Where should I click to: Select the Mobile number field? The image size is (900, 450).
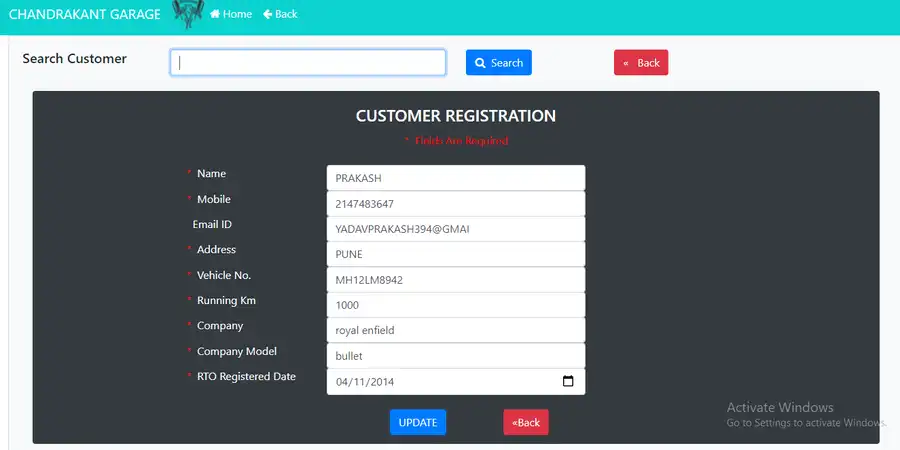point(455,203)
